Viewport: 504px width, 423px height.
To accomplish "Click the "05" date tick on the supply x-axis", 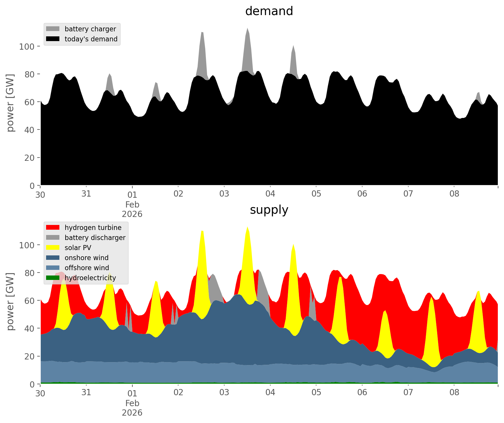I will [316, 393].
